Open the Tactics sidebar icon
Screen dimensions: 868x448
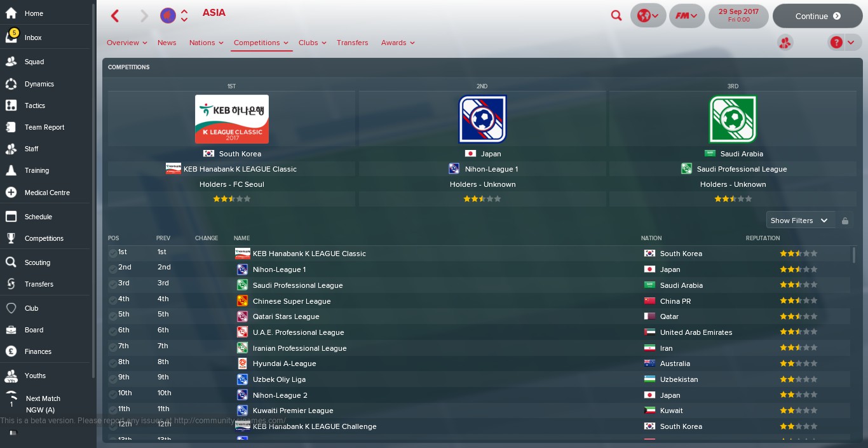11,105
